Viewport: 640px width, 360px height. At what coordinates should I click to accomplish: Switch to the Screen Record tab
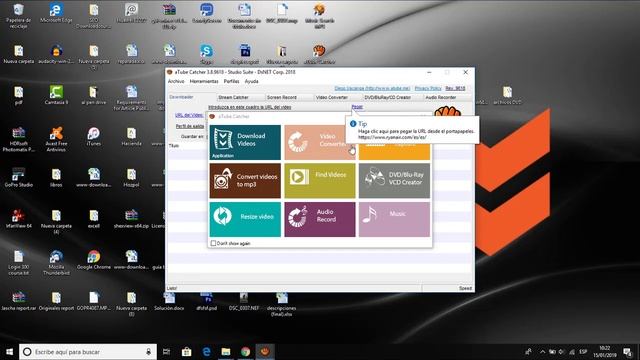[289, 97]
